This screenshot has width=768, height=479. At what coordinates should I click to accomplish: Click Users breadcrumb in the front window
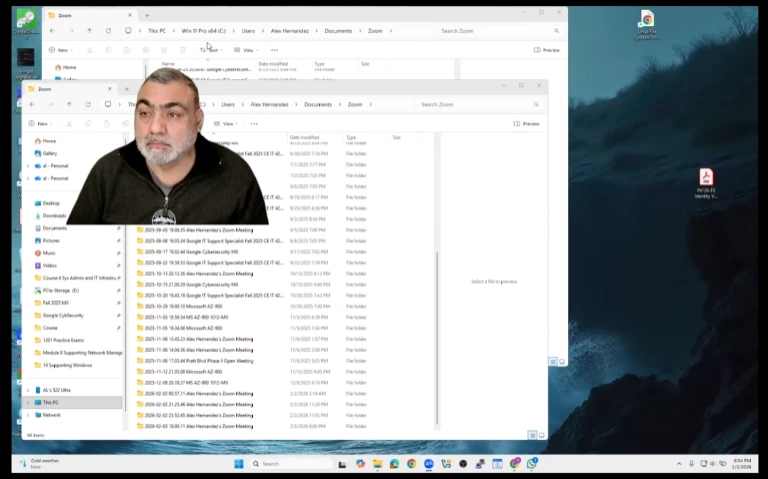coord(228,104)
